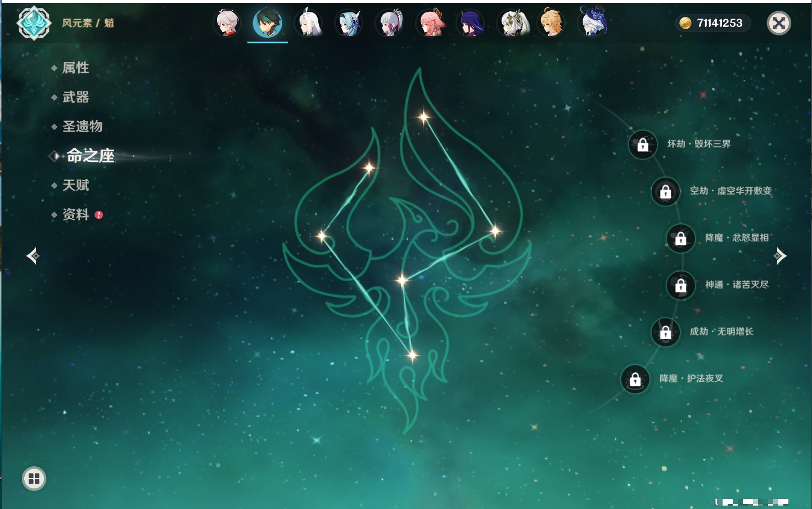The width and height of the screenshot is (812, 509).
Task: Select Kazuha's avatar with the red hair streak
Action: [228, 23]
